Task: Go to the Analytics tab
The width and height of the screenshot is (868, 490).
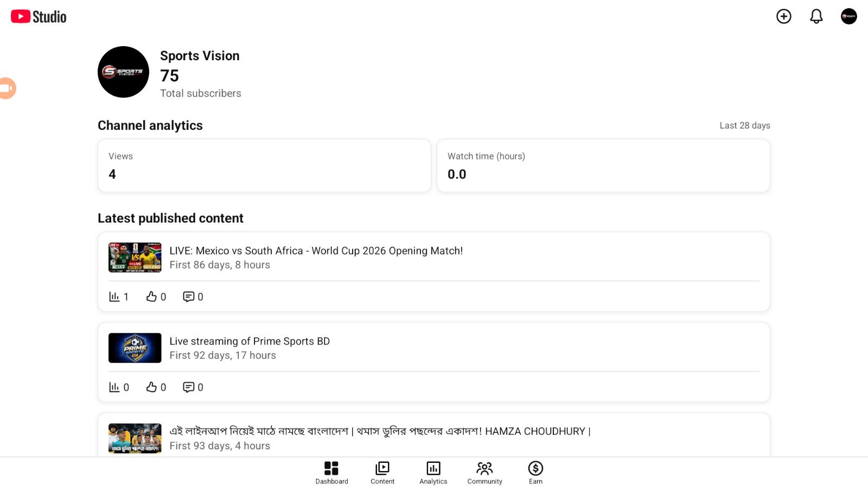Action: [x=433, y=473]
